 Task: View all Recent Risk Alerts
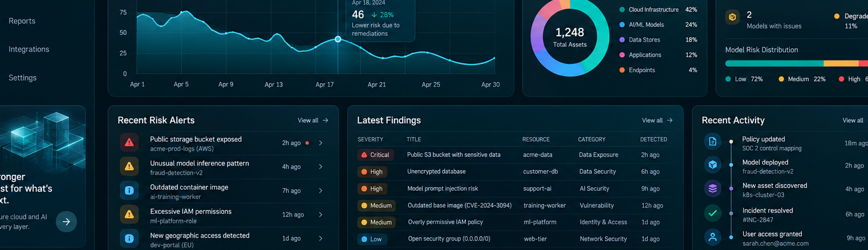coord(313,120)
